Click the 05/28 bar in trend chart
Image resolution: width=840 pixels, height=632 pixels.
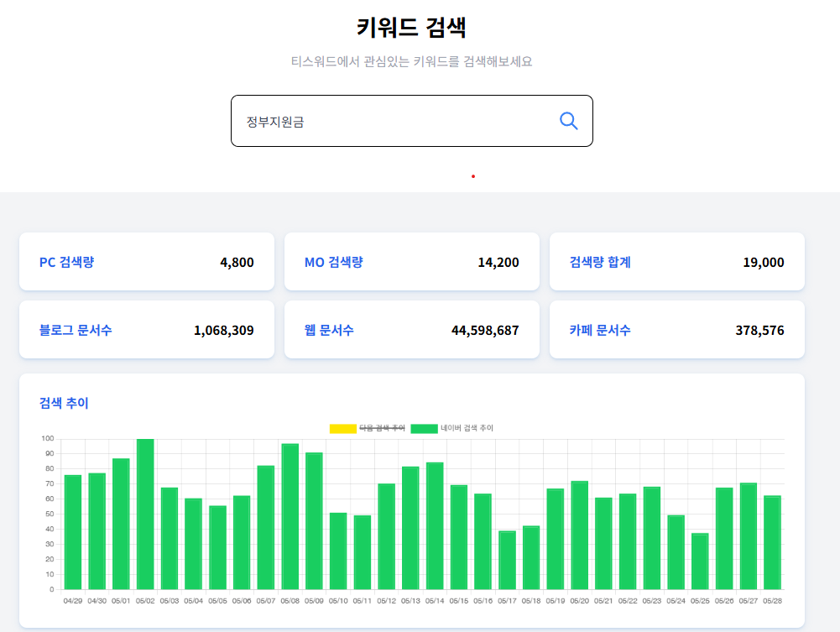772,542
